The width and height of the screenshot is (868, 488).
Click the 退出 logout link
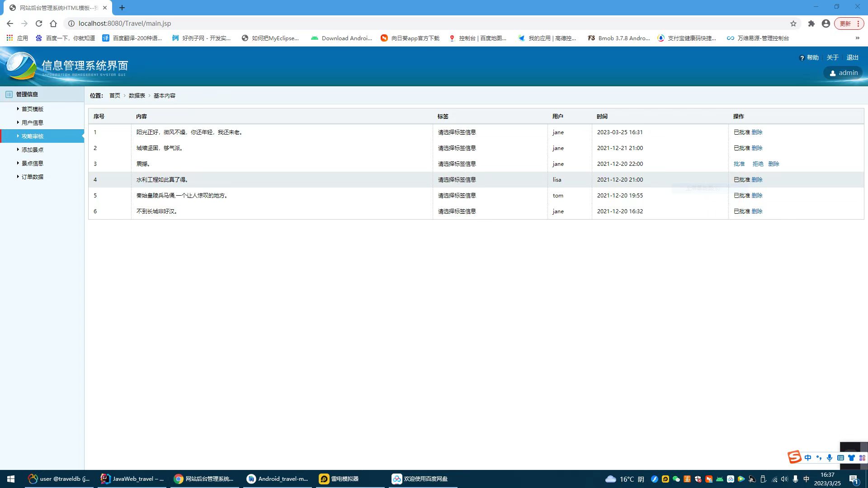(x=852, y=57)
